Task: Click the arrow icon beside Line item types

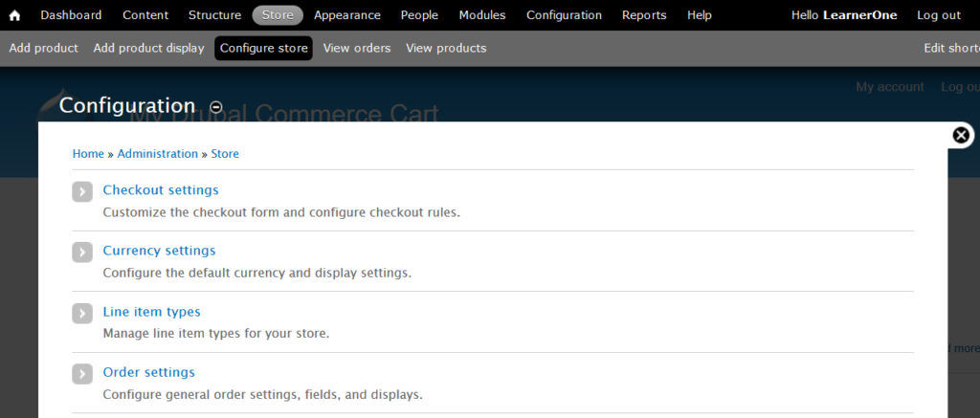Action: pyautogui.click(x=82, y=313)
